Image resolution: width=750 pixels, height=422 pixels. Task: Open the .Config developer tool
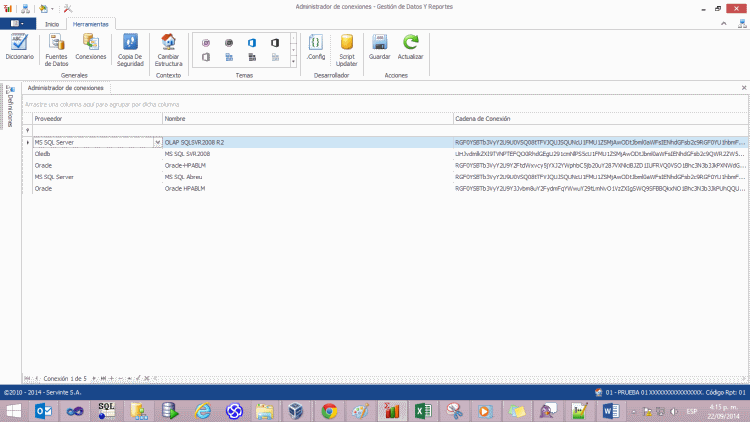click(x=316, y=47)
